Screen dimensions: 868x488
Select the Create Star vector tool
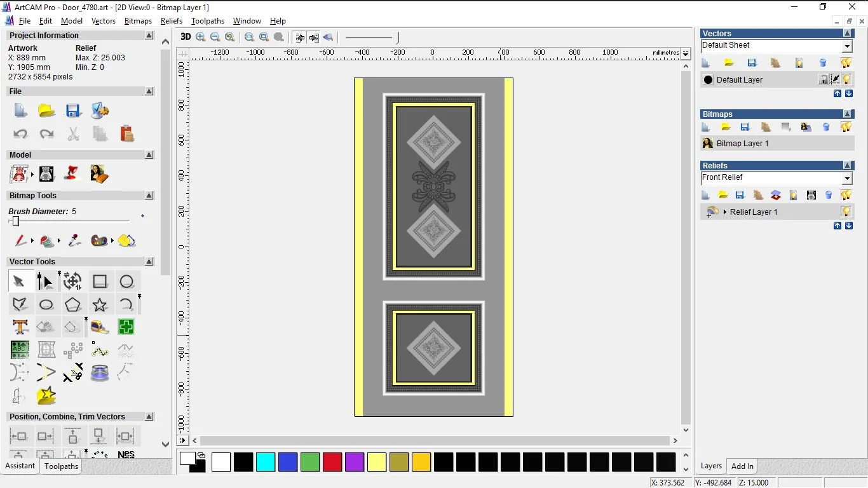[x=100, y=304]
